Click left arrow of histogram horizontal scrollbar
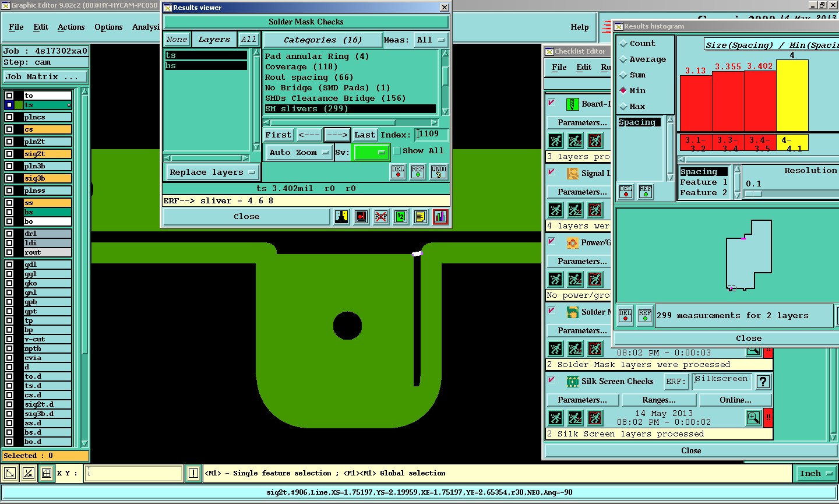This screenshot has height=504, width=839. tap(682, 159)
